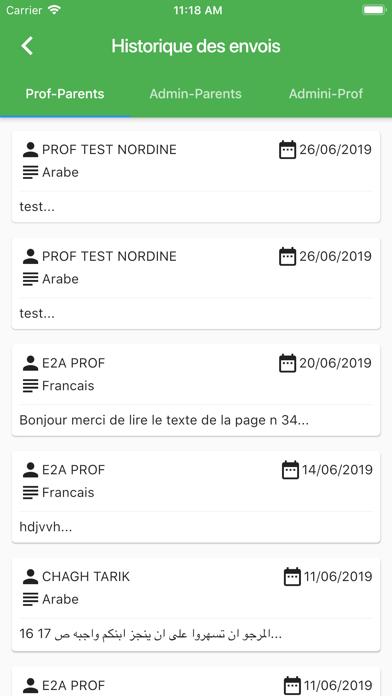Select the Prof-Parents tab
Image resolution: width=392 pixels, height=696 pixels.
tap(65, 94)
